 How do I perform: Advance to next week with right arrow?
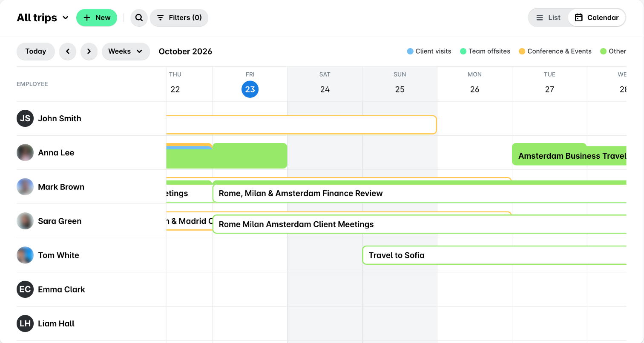click(x=89, y=51)
